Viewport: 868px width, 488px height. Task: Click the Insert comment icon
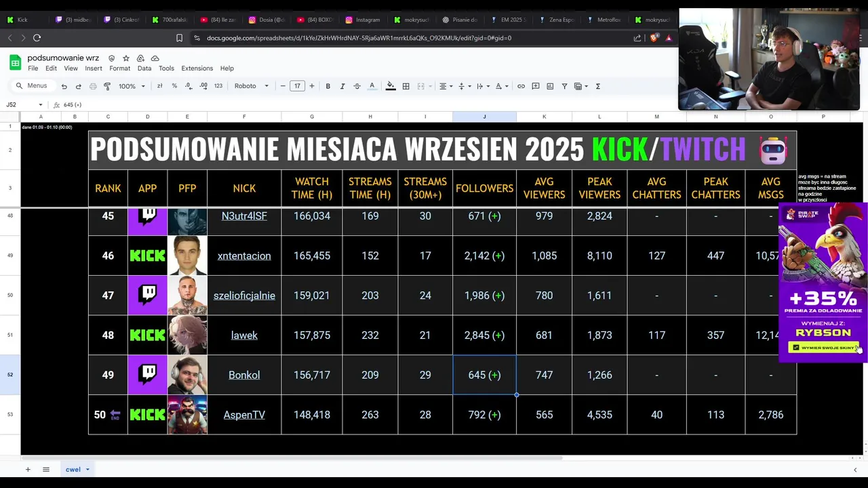tap(536, 86)
